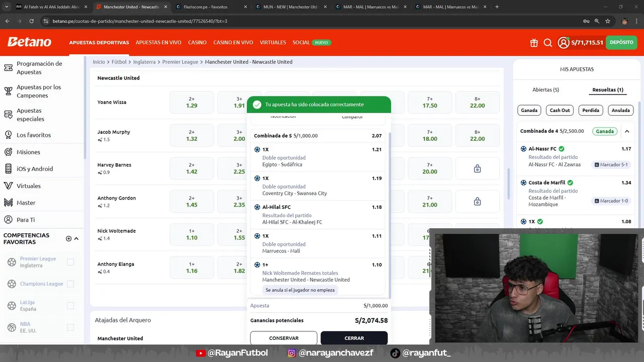Open Casino menu
Viewport: 644px width, 362px height.
point(197,43)
